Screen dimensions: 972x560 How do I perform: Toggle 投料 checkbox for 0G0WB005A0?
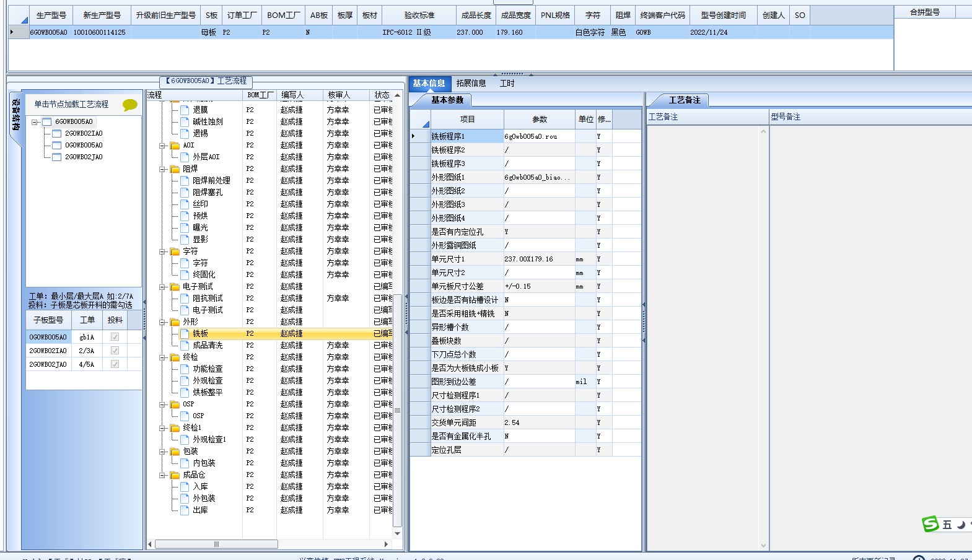point(115,337)
